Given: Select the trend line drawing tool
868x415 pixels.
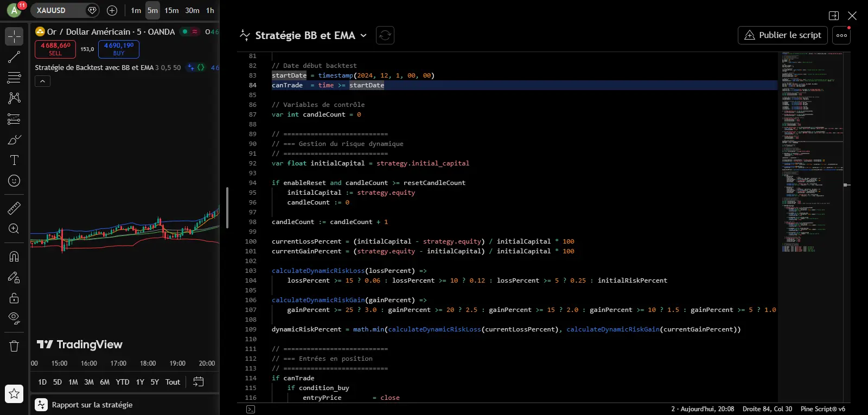Looking at the screenshot, I should point(14,57).
